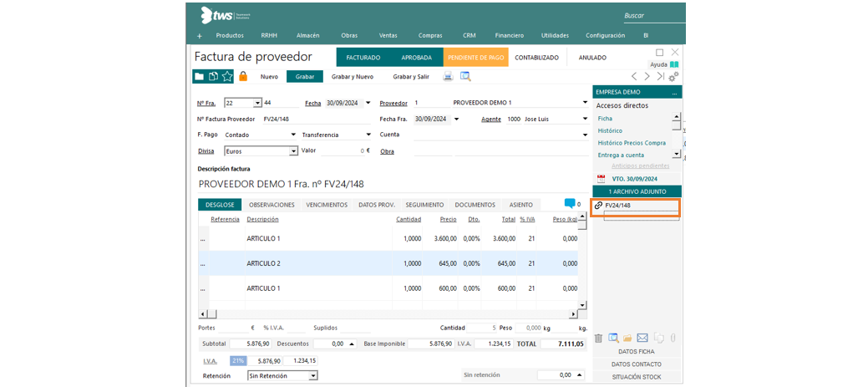Click Grabar y Salir
Viewport: 868px width, 387px height.
click(411, 77)
